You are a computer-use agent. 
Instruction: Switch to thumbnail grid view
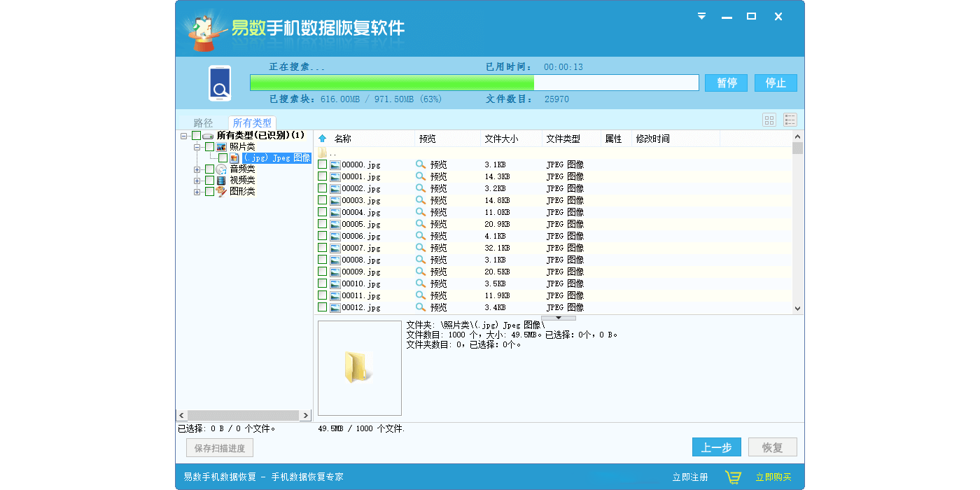pos(769,120)
